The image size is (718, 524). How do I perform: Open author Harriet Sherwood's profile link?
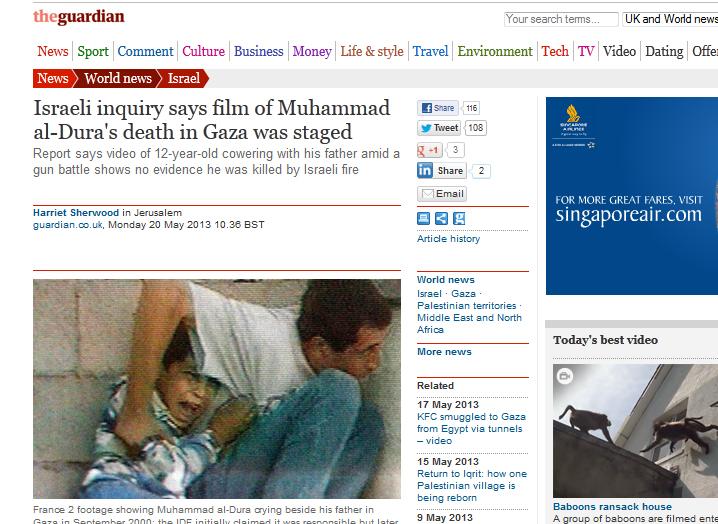click(76, 213)
